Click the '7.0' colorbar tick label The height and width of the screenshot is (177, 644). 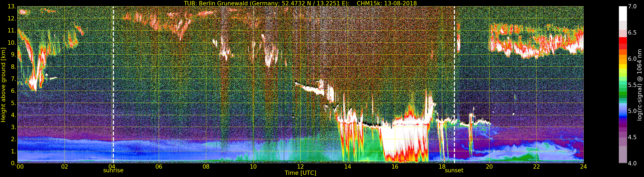[632, 6]
